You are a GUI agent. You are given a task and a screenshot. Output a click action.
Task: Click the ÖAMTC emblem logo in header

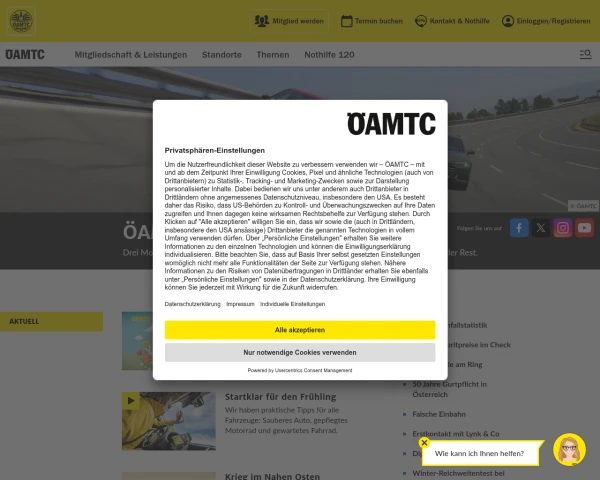21,21
